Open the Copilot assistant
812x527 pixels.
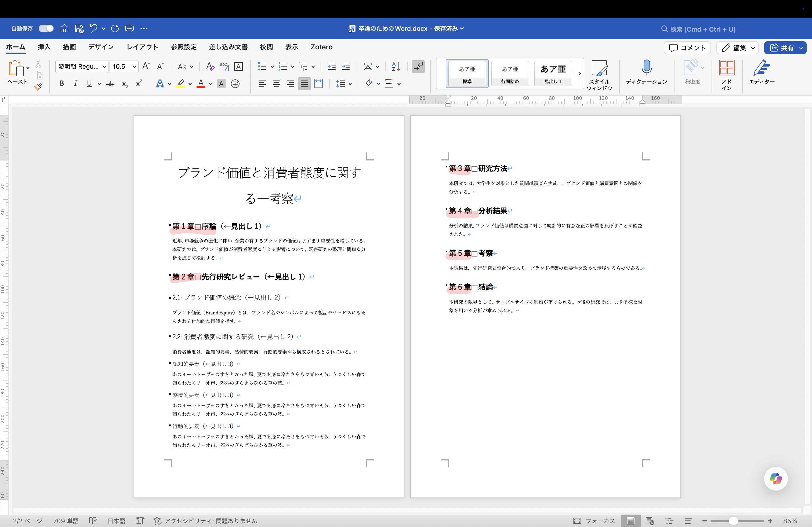[775, 479]
